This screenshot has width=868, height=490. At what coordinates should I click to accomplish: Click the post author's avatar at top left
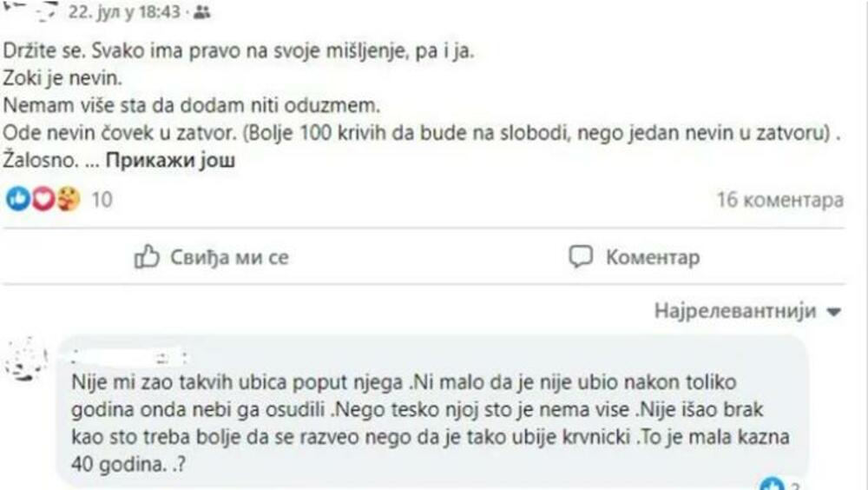tap(26, 9)
